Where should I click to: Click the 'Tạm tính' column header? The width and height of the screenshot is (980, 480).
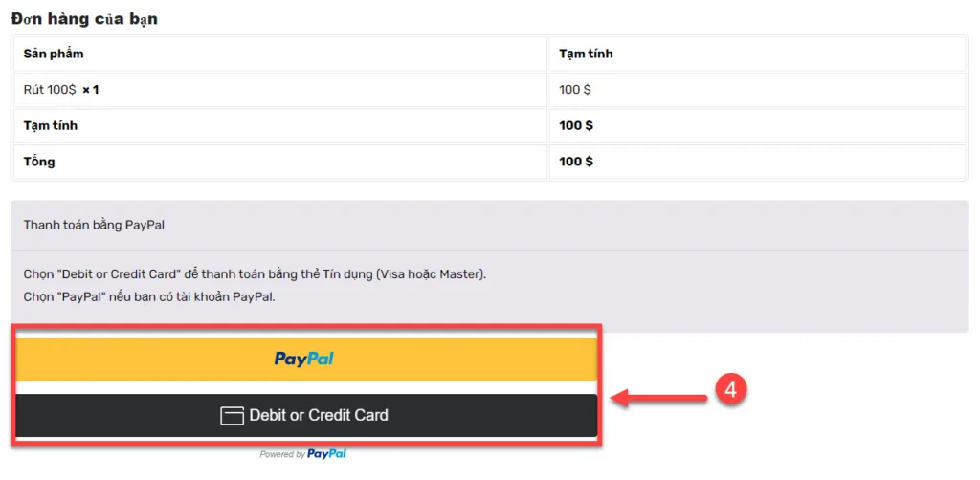(x=586, y=54)
